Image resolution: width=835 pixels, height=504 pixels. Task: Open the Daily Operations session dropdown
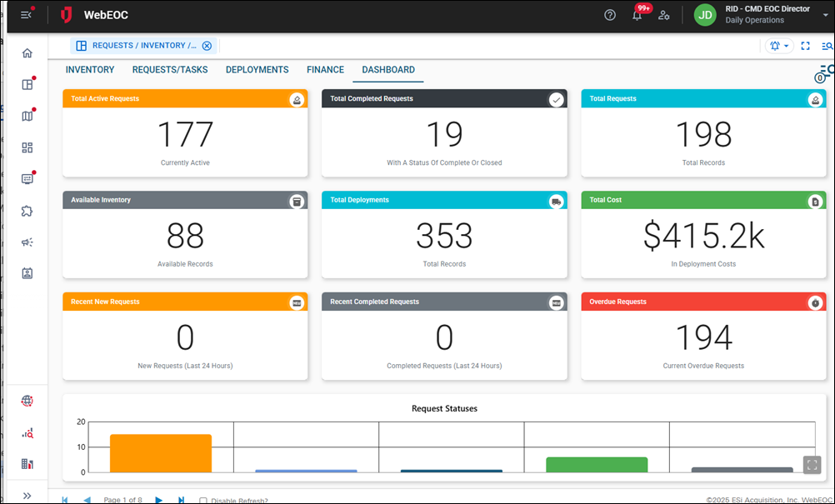click(826, 15)
